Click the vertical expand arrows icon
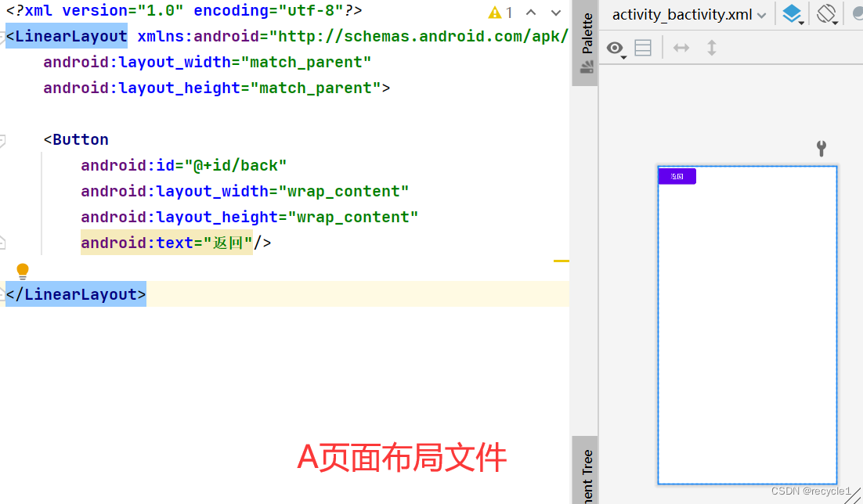863x504 pixels. (x=711, y=48)
